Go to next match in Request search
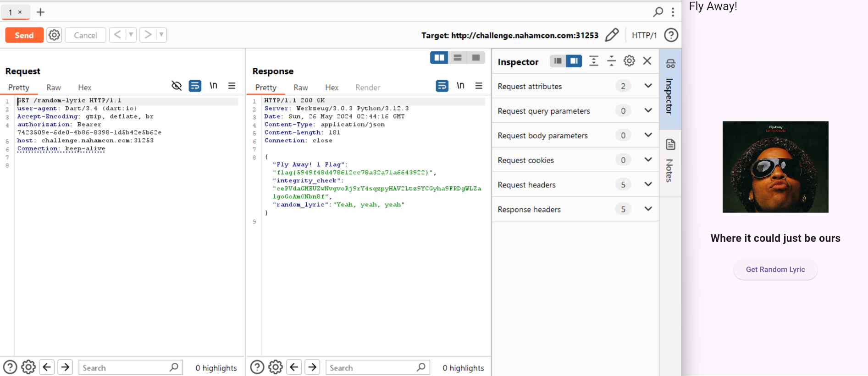Screen dimensions: 868x376 pos(65,367)
